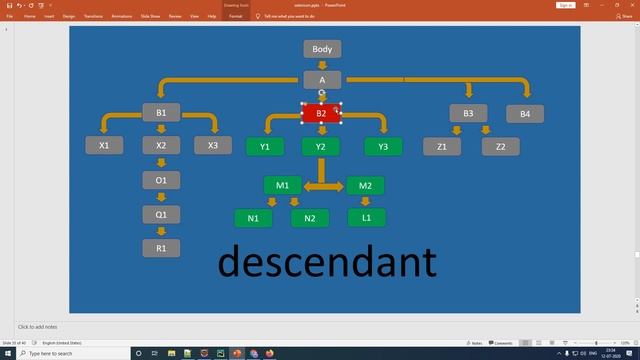
Task: Click the rotation handle above B2 shape
Action: (x=321, y=93)
